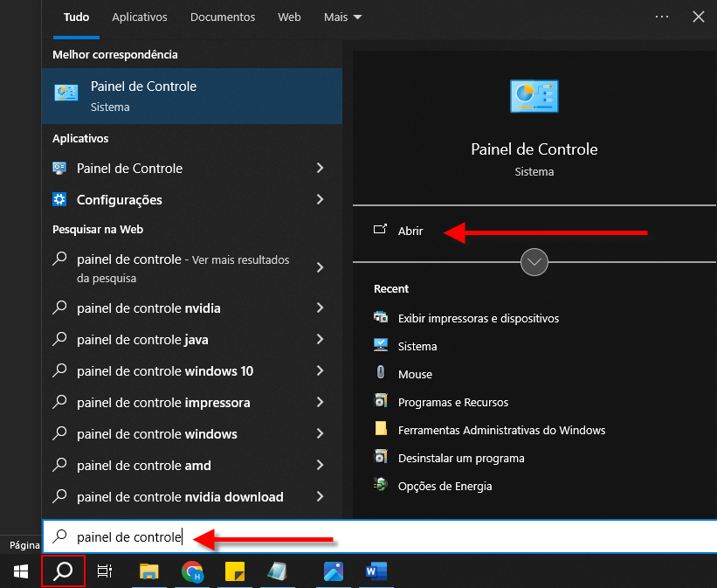This screenshot has height=588, width=717.
Task: Click the Abrir open-window icon
Action: click(380, 229)
